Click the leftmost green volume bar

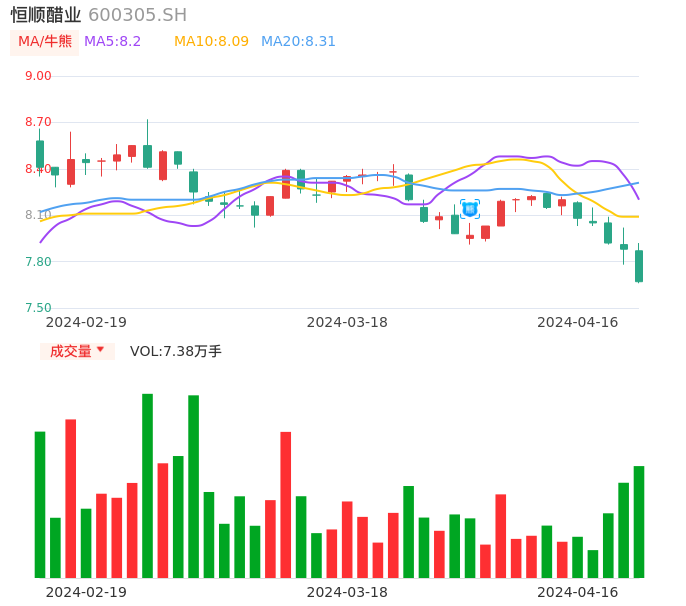click(x=40, y=504)
